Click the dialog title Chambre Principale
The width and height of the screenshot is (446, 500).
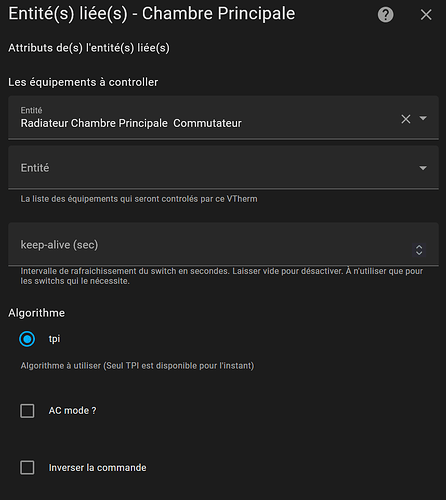[x=218, y=14]
